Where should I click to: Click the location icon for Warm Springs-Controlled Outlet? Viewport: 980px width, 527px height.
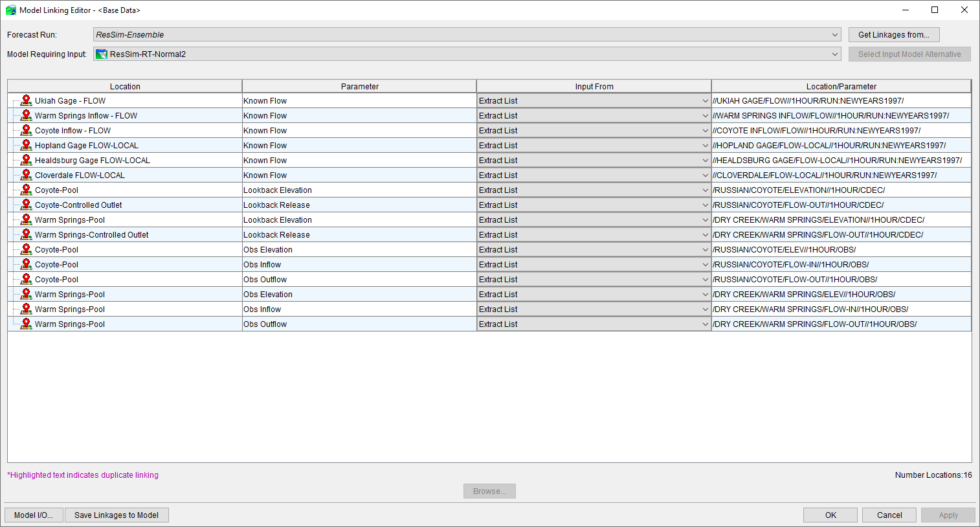point(26,234)
